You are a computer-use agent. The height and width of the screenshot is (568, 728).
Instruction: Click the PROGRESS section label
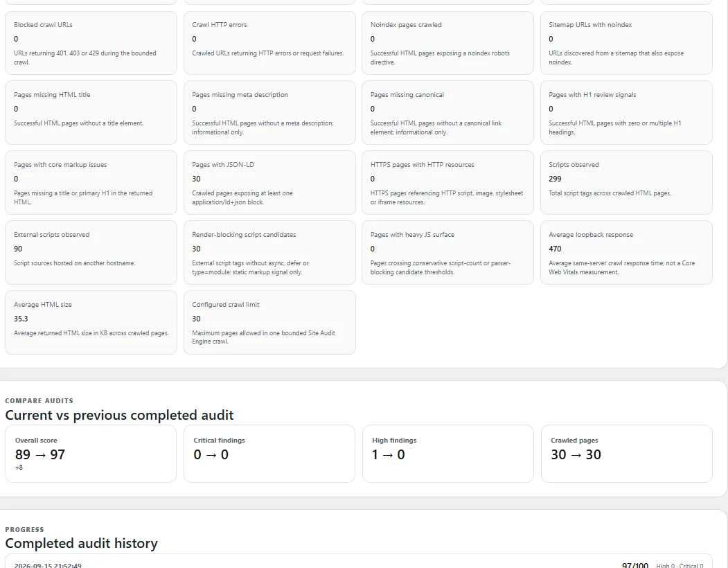[x=24, y=529]
